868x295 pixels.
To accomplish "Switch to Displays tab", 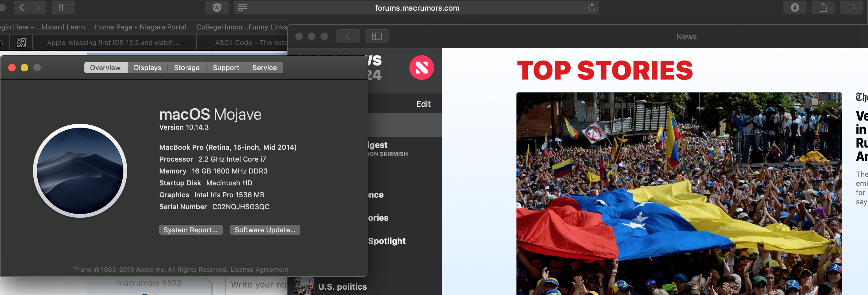I will (147, 68).
